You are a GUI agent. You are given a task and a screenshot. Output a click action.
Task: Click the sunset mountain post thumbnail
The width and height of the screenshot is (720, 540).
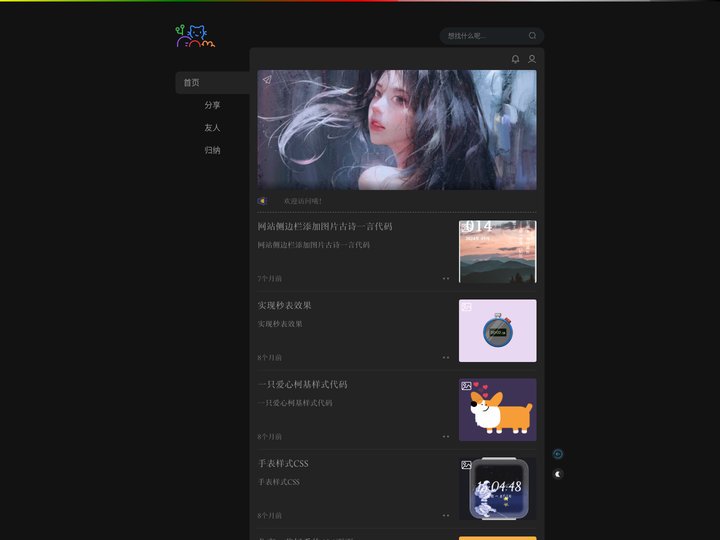(497, 252)
